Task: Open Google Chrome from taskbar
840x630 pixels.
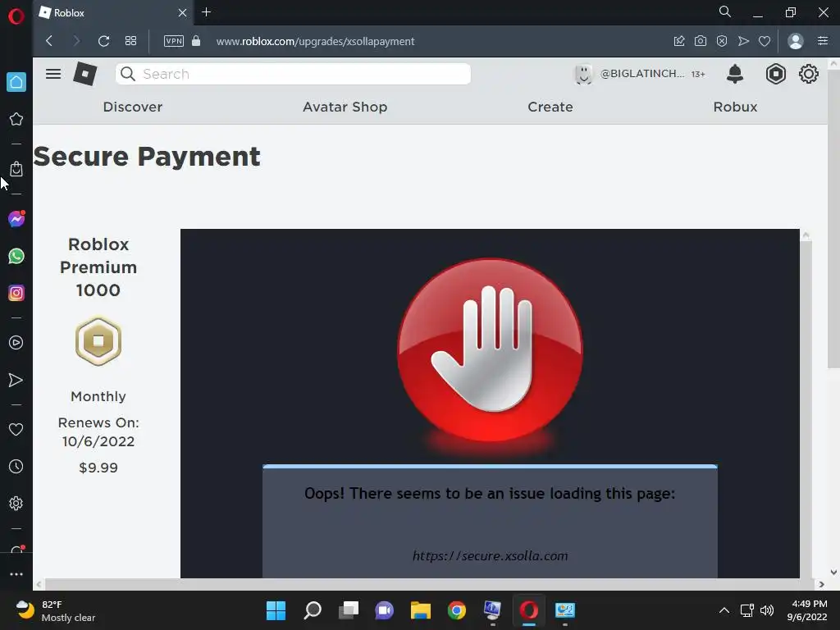Action: (457, 610)
